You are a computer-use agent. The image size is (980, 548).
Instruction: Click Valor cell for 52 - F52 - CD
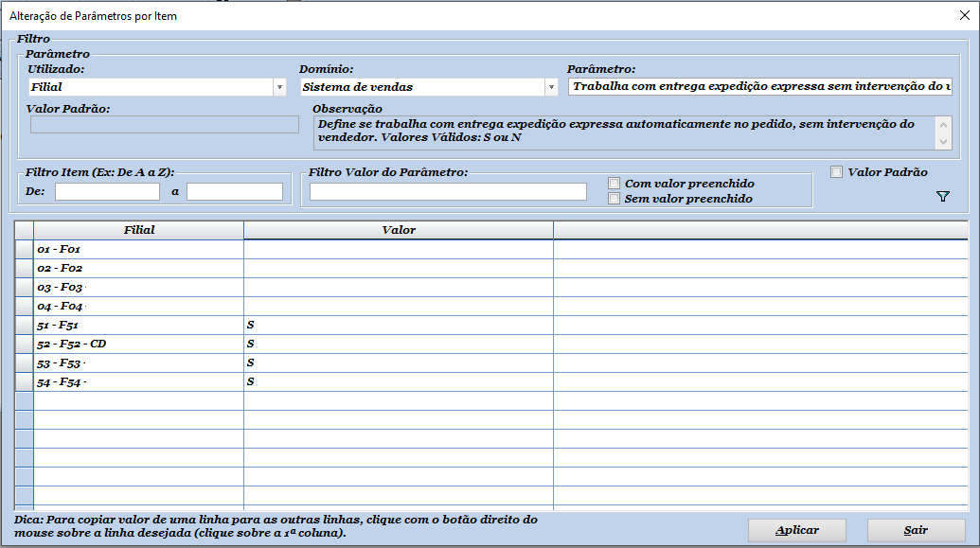(x=399, y=345)
